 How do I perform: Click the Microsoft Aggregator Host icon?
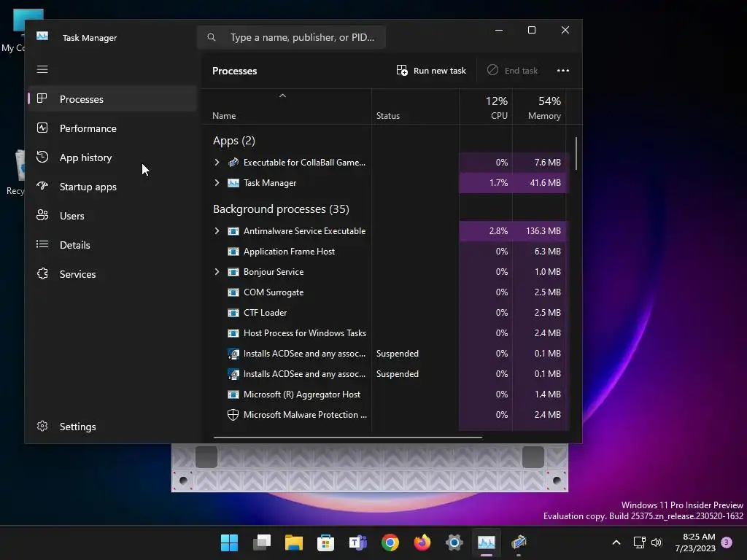coord(233,394)
